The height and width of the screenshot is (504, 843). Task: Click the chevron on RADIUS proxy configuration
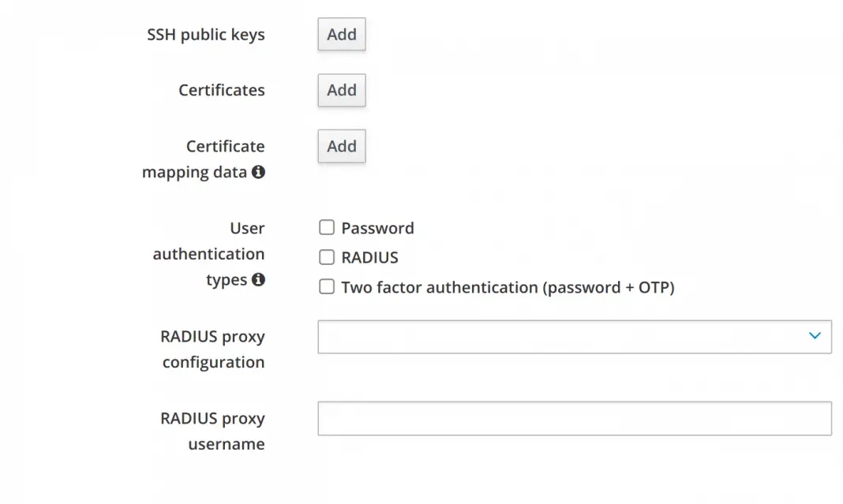[x=815, y=335]
